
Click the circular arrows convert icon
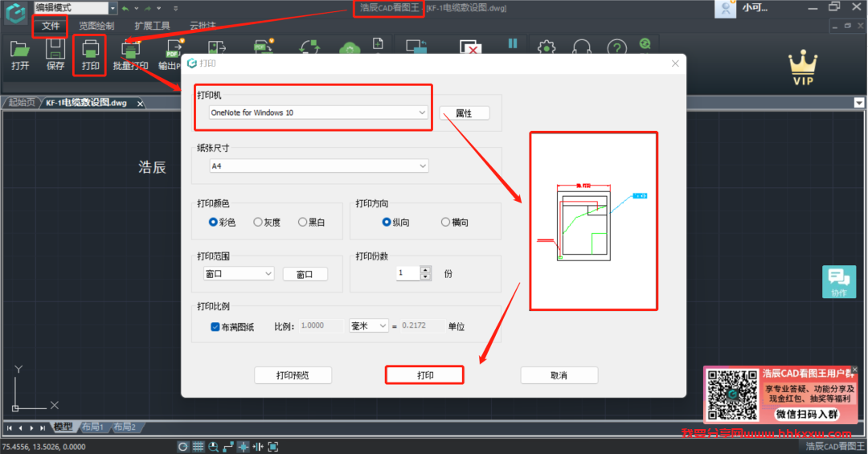click(309, 47)
